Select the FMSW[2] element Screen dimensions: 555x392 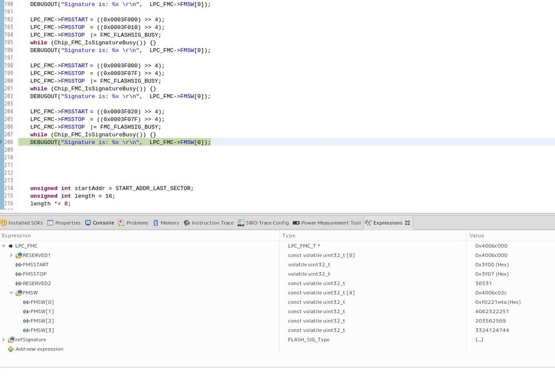[x=278, y=321]
